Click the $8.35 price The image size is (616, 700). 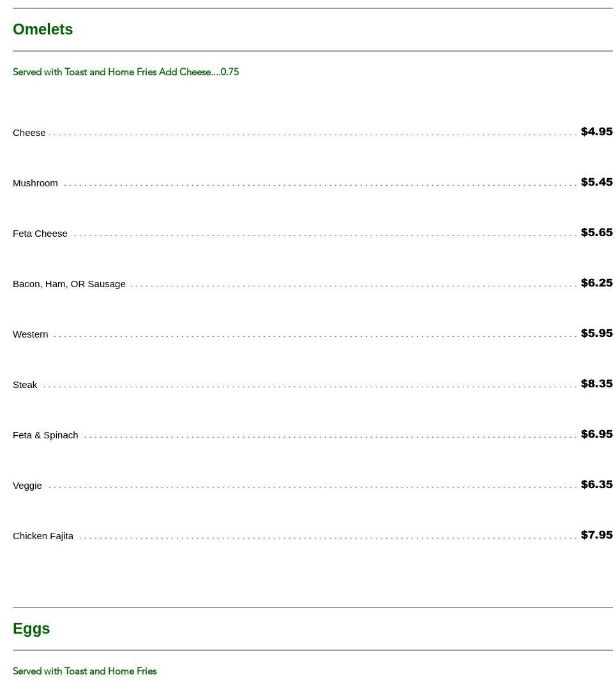596,384
